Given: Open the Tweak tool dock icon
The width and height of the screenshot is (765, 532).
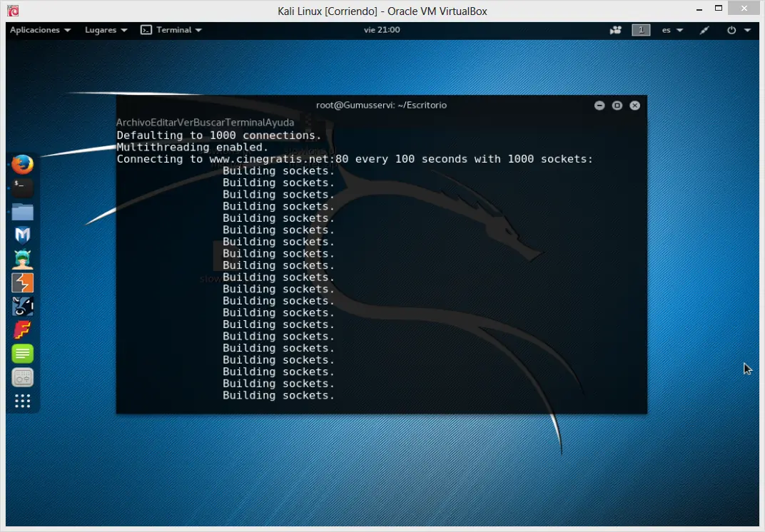Looking at the screenshot, I should pos(22,377).
